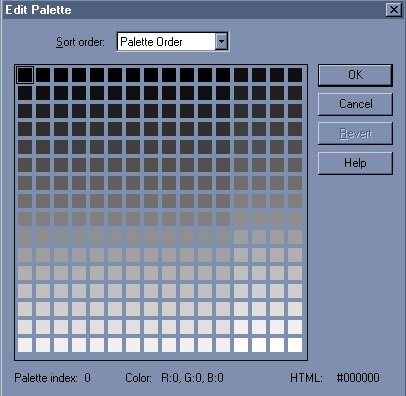This screenshot has height=396, width=406.
Task: Open Help for Edit Palette
Action: point(355,163)
